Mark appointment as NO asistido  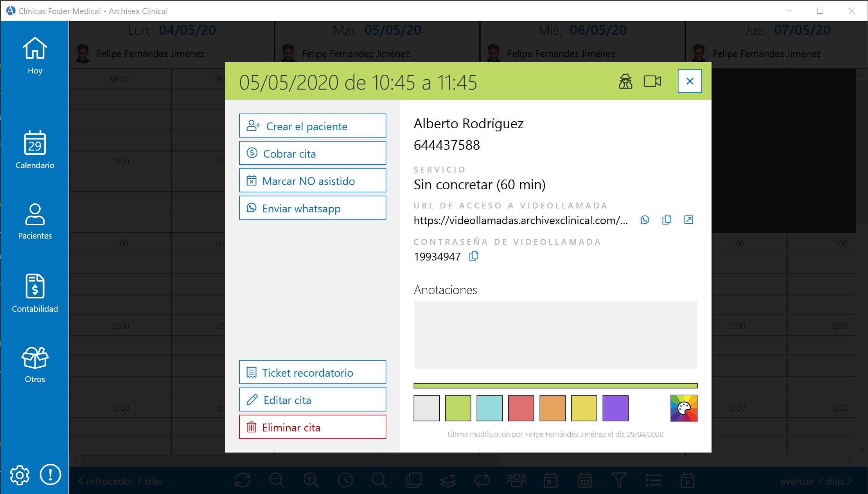312,181
